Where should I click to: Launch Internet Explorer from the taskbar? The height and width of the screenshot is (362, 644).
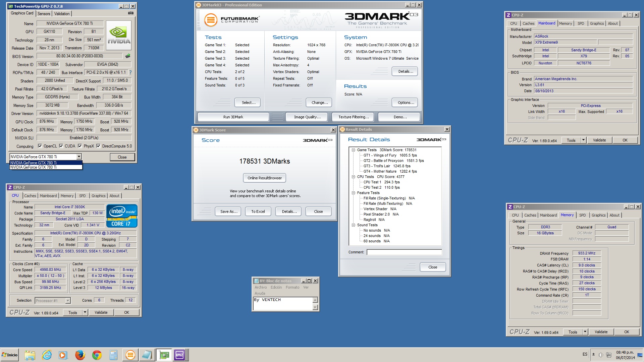[47, 355]
